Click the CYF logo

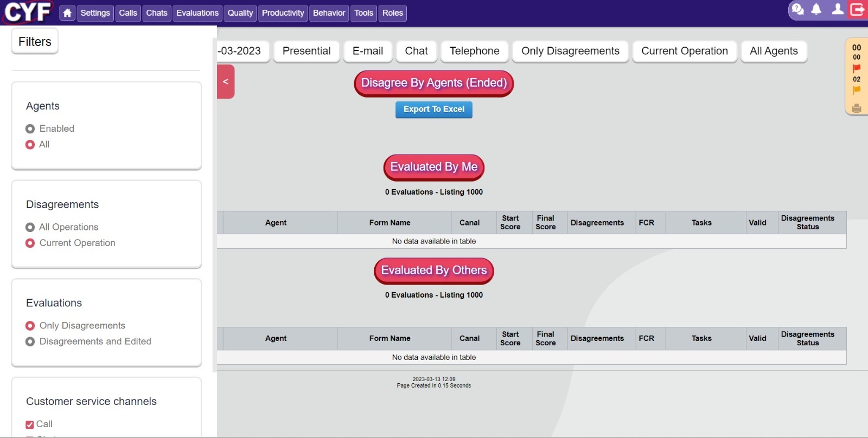click(x=28, y=12)
